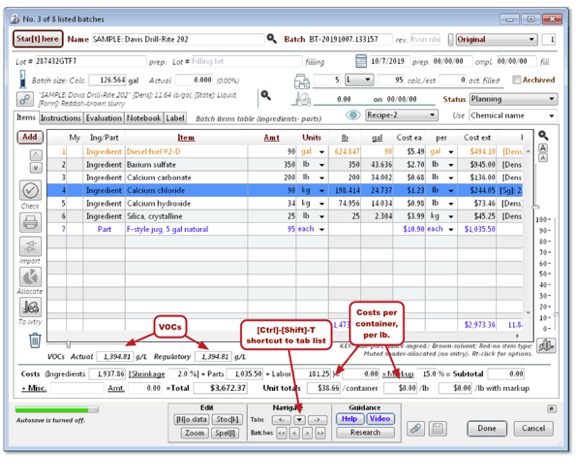The width and height of the screenshot is (576, 470).
Task: Click the beaker batch size icon
Action: [x=23, y=79]
